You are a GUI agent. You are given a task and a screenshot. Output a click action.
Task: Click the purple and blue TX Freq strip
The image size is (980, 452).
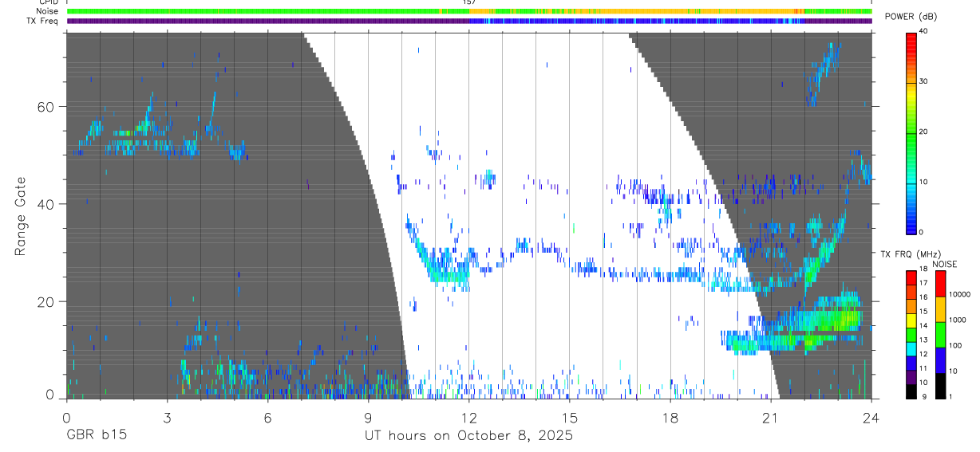point(469,21)
